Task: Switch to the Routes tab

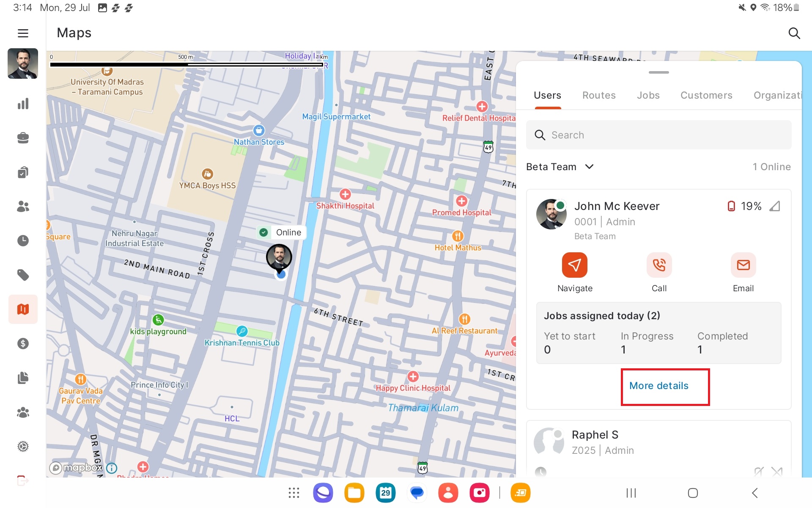Action: (x=598, y=95)
